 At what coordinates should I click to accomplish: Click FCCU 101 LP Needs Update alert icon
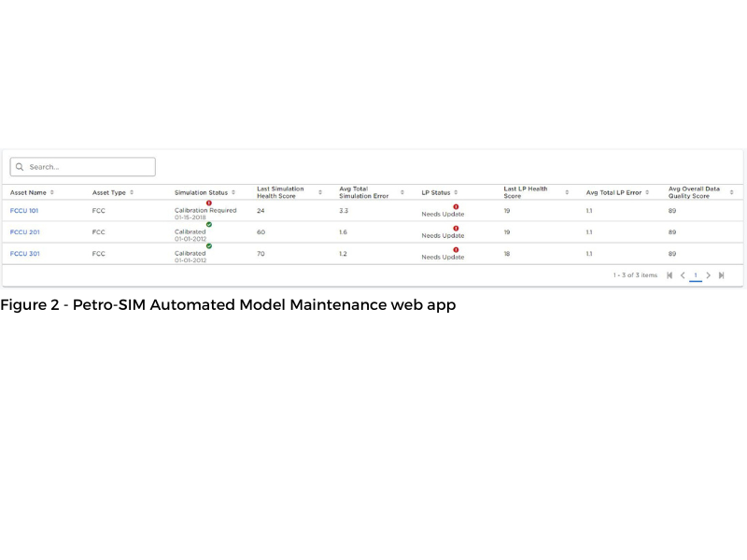[x=456, y=206]
